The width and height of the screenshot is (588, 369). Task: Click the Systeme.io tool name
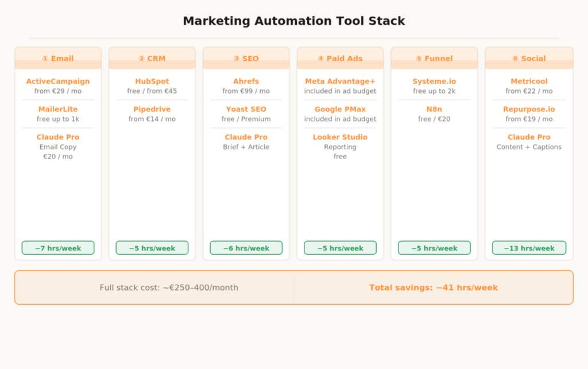click(x=434, y=81)
